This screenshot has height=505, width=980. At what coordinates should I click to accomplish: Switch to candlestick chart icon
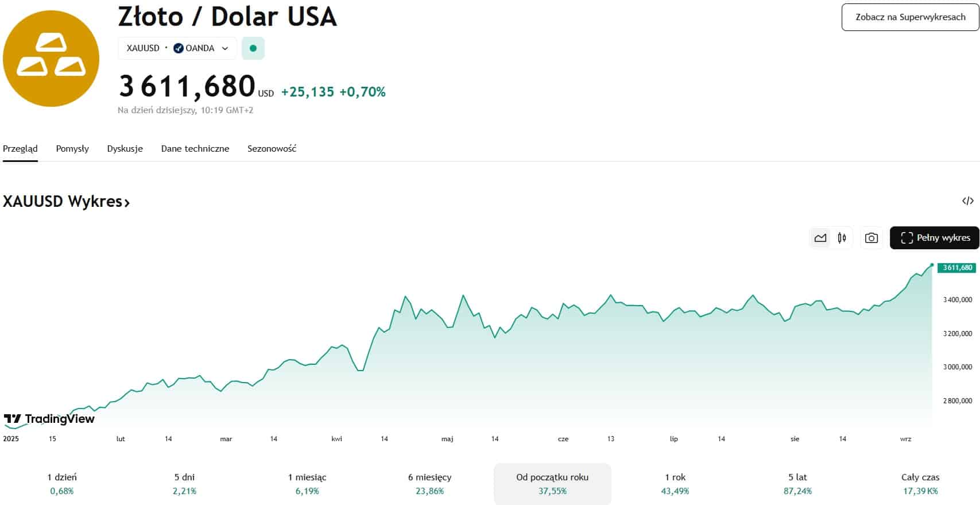(842, 238)
